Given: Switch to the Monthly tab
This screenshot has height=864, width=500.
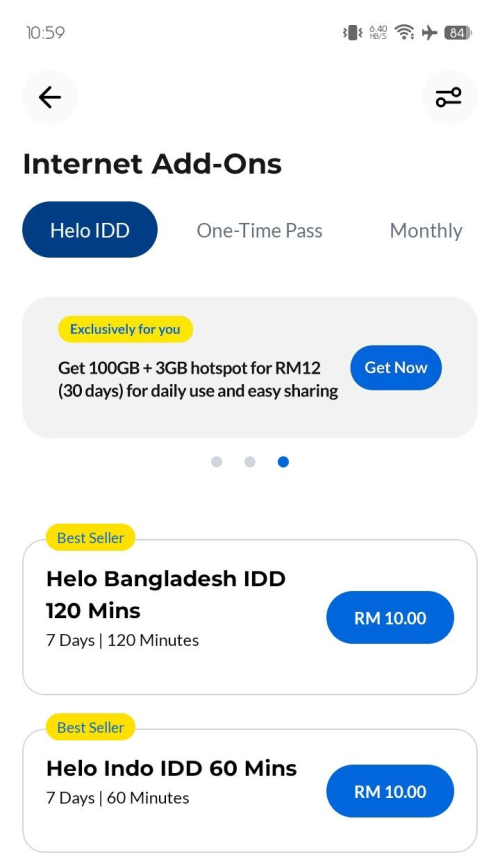Looking at the screenshot, I should click(426, 230).
